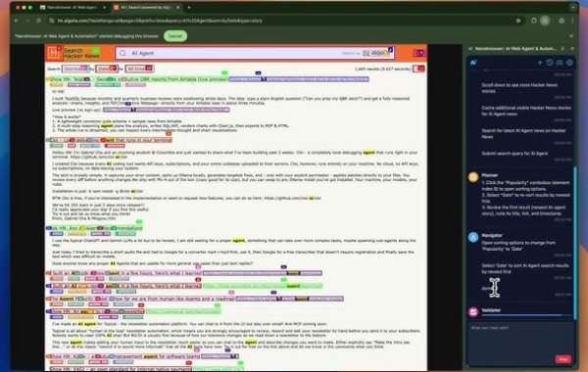The image size is (588, 372).
Task: Bookmark this page with the star icon
Action: tap(518, 21)
